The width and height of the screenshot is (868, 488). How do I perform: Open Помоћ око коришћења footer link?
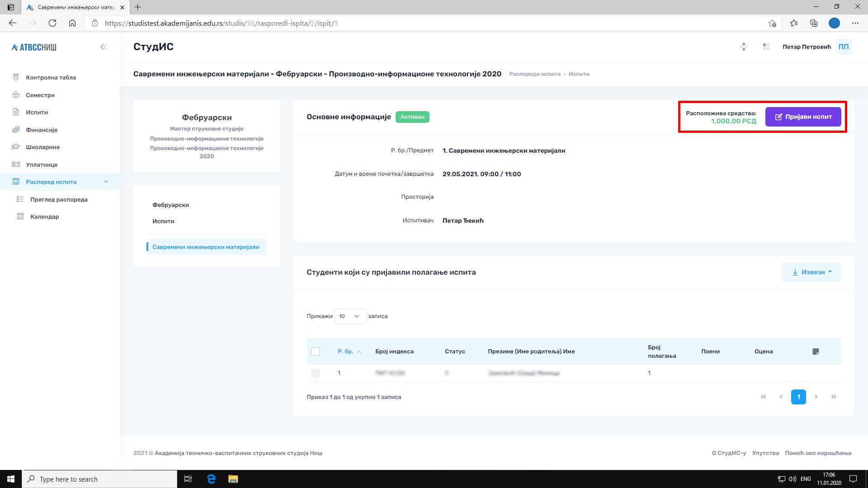coord(818,453)
